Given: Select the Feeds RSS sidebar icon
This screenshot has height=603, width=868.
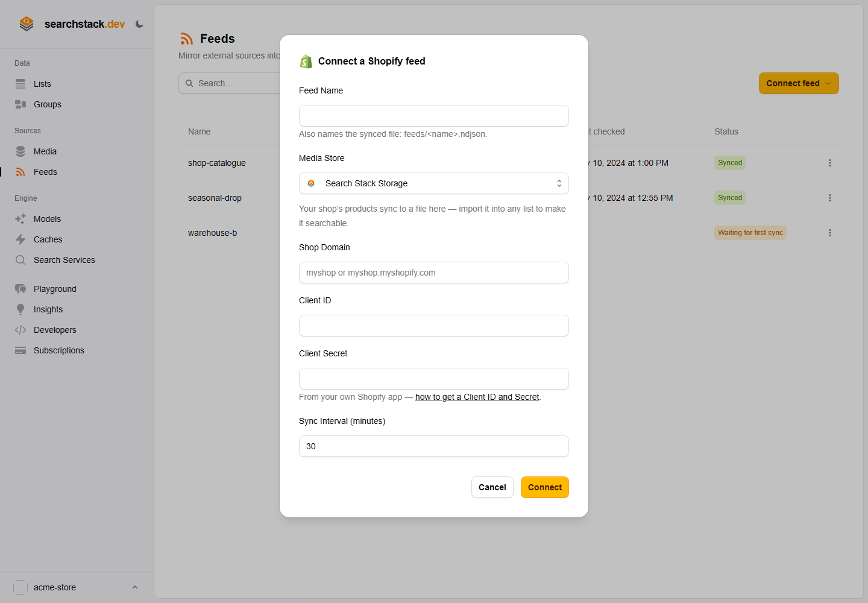Looking at the screenshot, I should [x=20, y=172].
